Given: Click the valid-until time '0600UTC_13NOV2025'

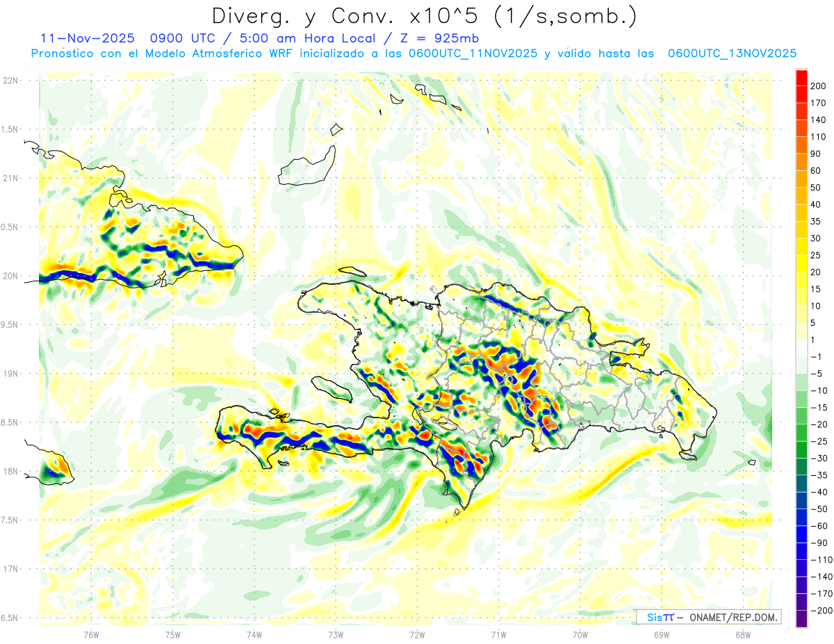Looking at the screenshot, I should [x=732, y=53].
